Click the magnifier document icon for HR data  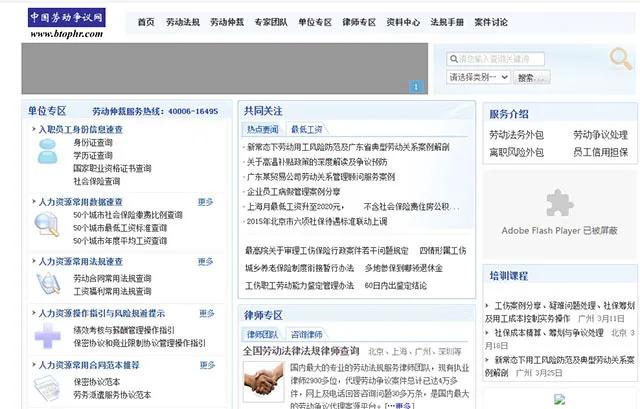(x=47, y=225)
